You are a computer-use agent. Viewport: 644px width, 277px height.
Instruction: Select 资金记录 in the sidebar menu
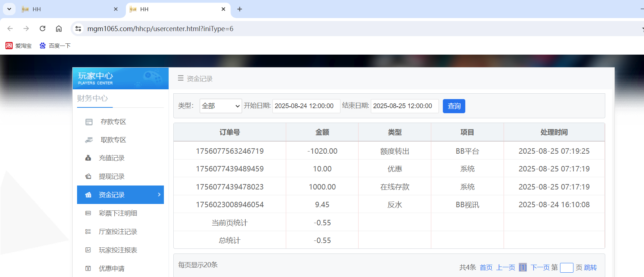click(112, 195)
